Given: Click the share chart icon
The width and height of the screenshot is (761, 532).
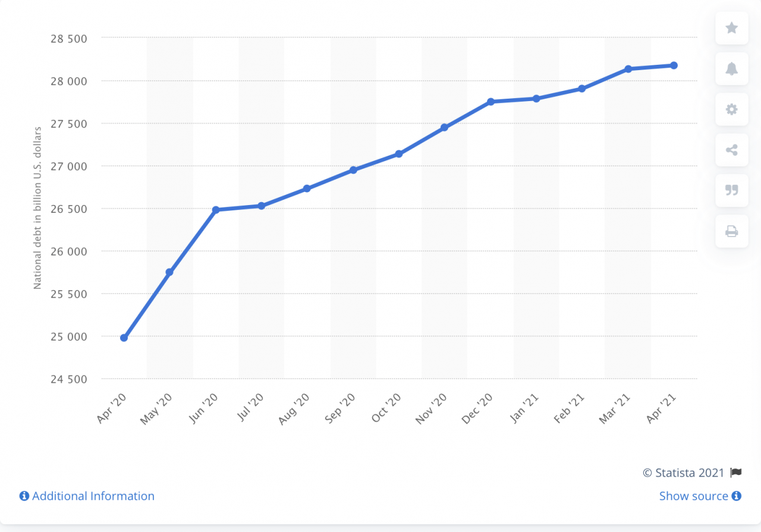Looking at the screenshot, I should (x=732, y=150).
